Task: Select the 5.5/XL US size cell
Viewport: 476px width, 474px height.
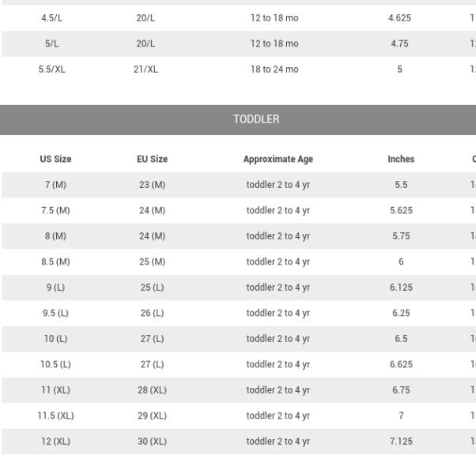Action: tap(52, 70)
